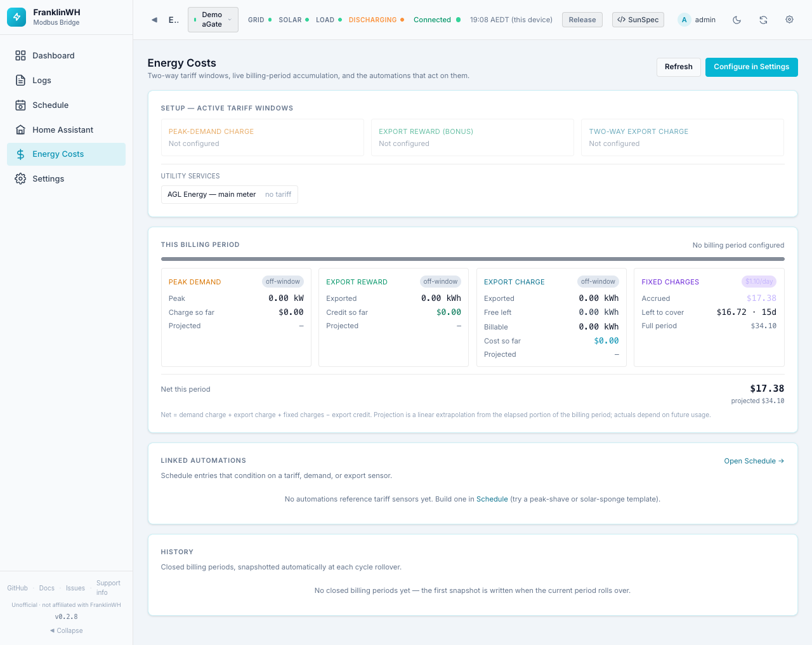Open the Issues footer link
Viewport: 812px width, 645px height.
(x=75, y=588)
